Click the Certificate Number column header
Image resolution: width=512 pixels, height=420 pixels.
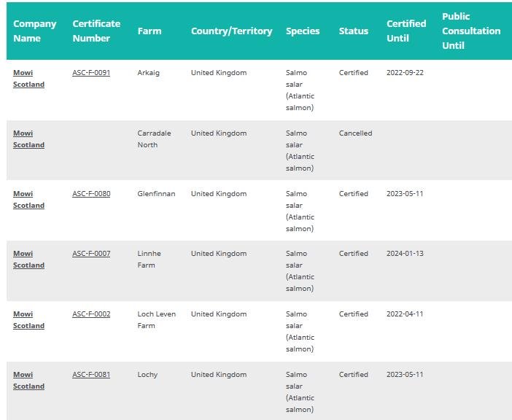96,31
